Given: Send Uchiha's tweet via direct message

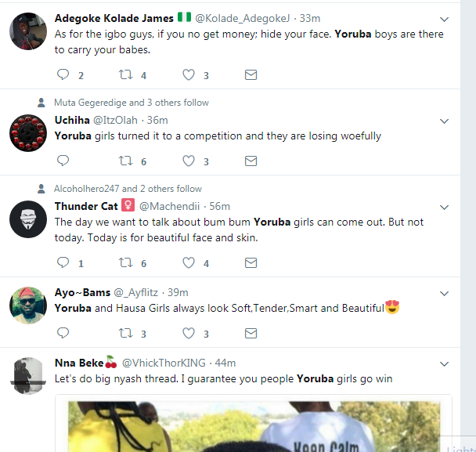Looking at the screenshot, I should 251,161.
